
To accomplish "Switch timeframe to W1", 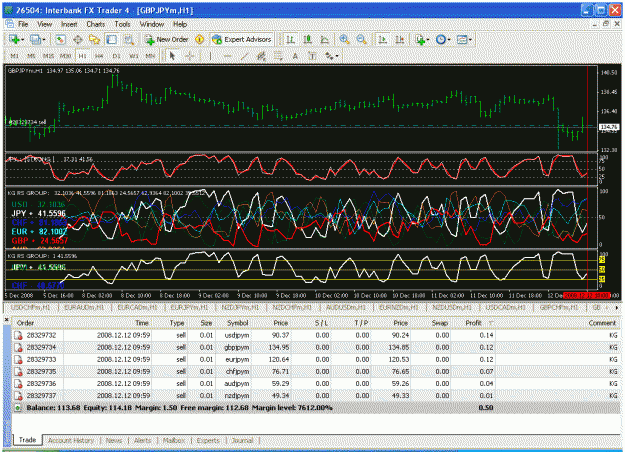I will coord(134,56).
